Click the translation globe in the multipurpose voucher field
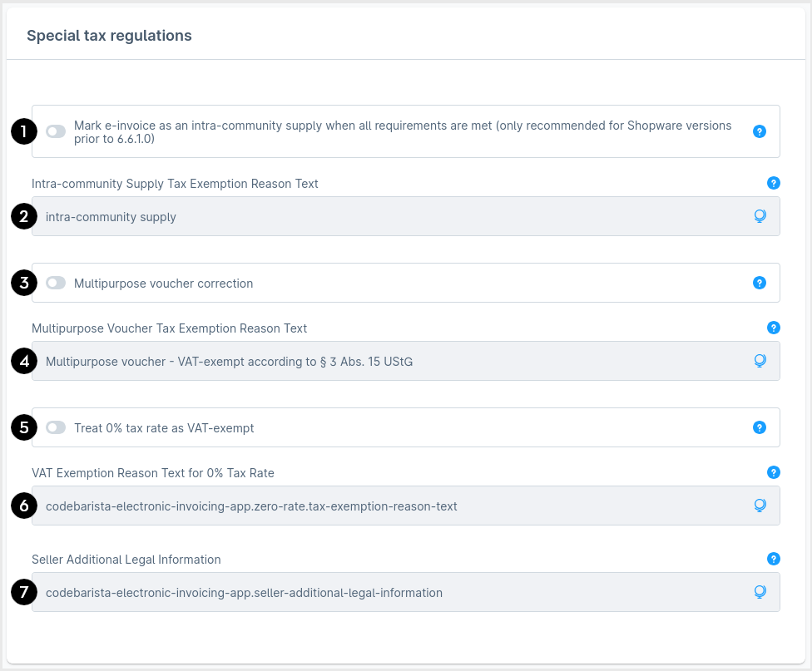This screenshot has width=812, height=671. [760, 361]
